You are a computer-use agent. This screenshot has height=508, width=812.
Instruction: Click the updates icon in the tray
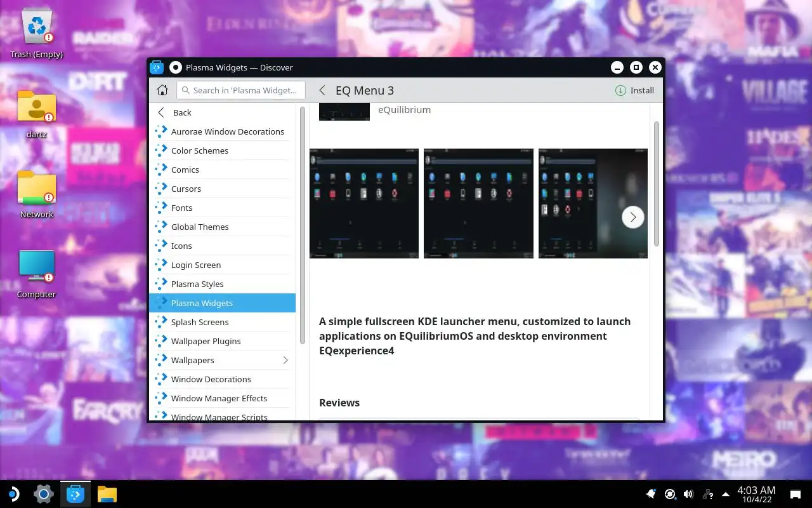point(670,494)
